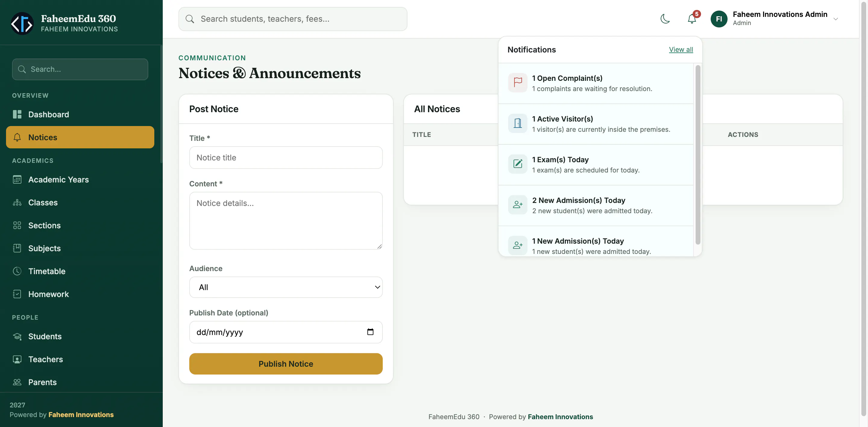Click the sidebar search magnifier icon
This screenshot has height=427, width=868.
click(22, 69)
